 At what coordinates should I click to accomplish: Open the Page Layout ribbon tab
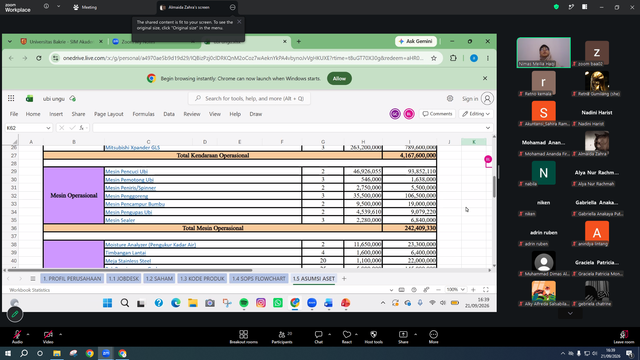point(109,114)
